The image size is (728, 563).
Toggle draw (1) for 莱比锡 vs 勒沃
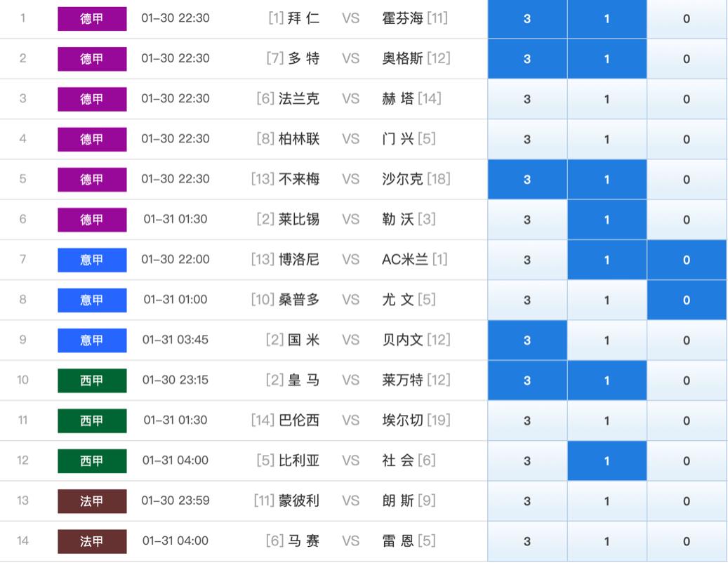coord(607,220)
